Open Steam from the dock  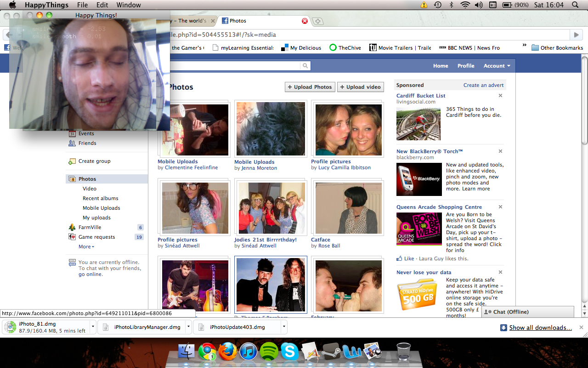pos(331,352)
